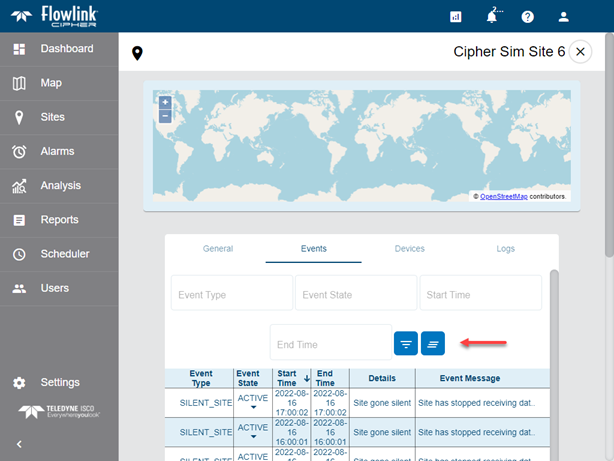Screen dimensions: 614x461
Task: Zoom out on the map
Action: click(165, 116)
